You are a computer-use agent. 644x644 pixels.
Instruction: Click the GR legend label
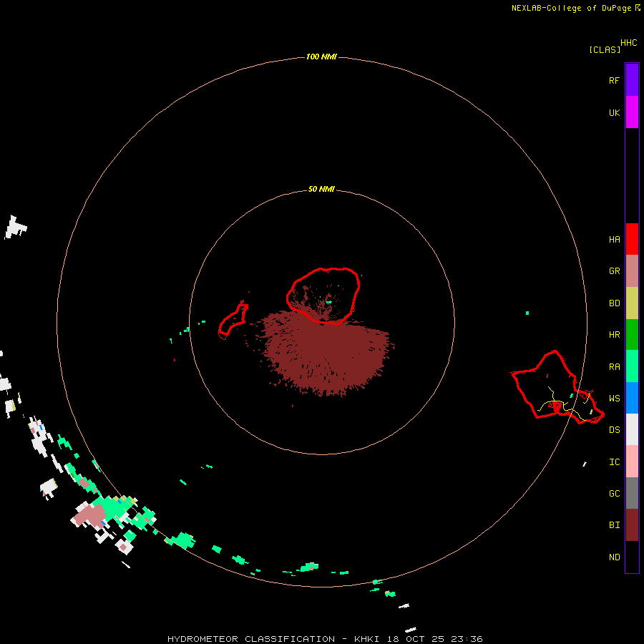point(614,271)
